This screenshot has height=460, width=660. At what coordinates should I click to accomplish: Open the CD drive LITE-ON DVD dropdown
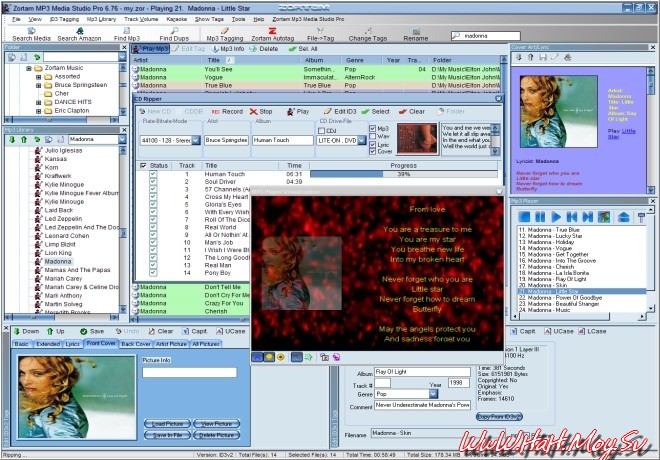(362, 140)
